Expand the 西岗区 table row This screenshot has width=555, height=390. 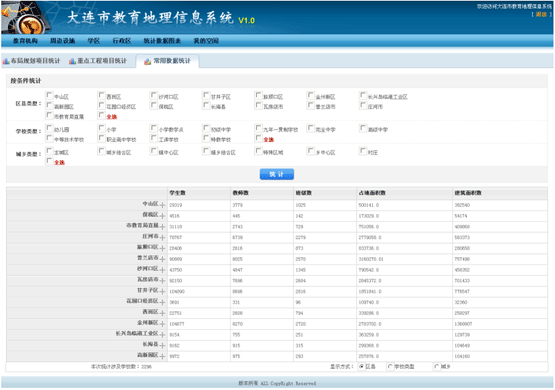[x=162, y=313]
